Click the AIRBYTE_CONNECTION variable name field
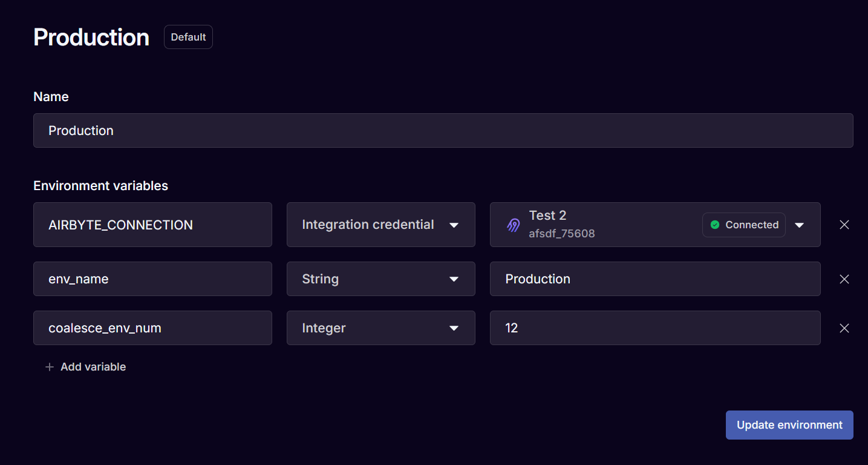The width and height of the screenshot is (868, 465). click(x=152, y=225)
